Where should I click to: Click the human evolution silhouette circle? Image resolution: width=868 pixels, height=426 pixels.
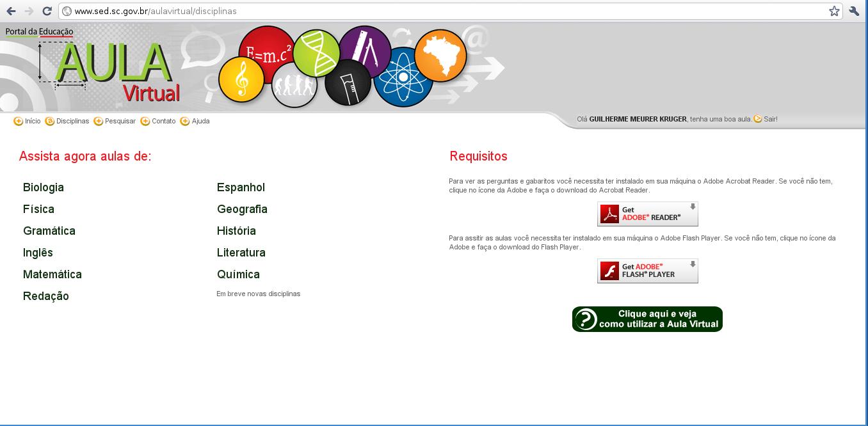tap(294, 84)
